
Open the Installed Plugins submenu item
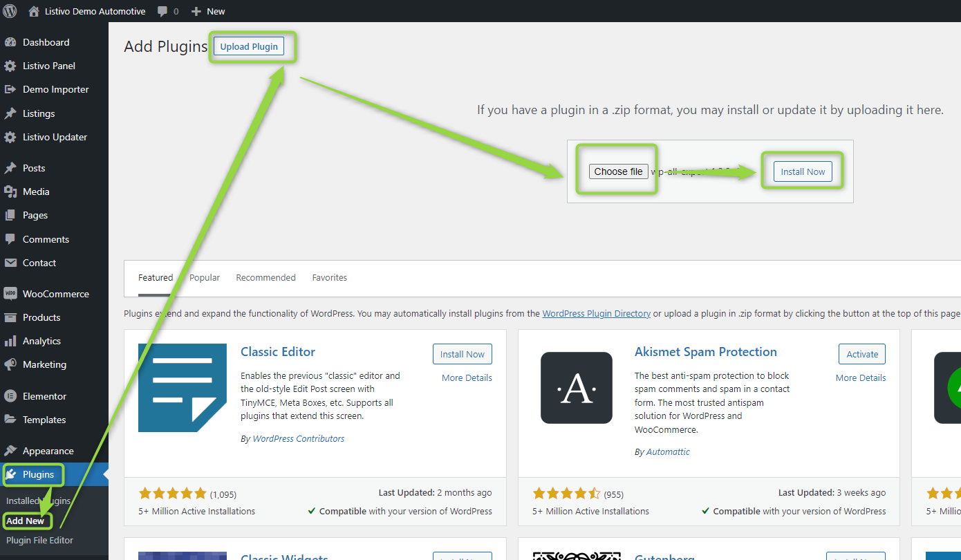click(x=39, y=501)
